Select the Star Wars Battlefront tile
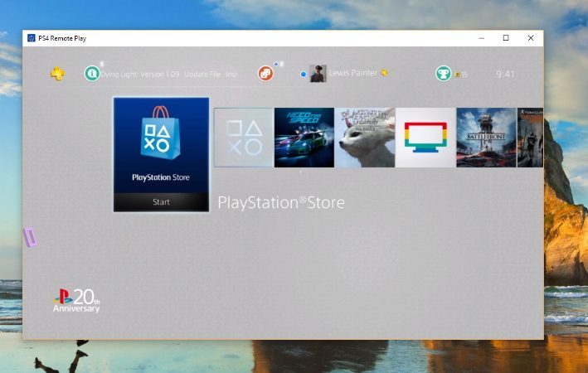This screenshot has height=373, width=588. click(486, 138)
